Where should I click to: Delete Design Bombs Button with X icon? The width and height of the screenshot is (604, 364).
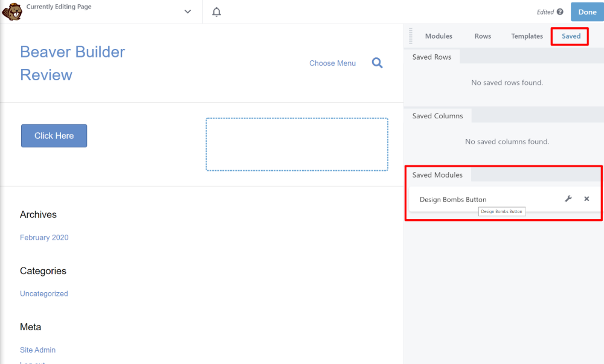click(x=586, y=199)
